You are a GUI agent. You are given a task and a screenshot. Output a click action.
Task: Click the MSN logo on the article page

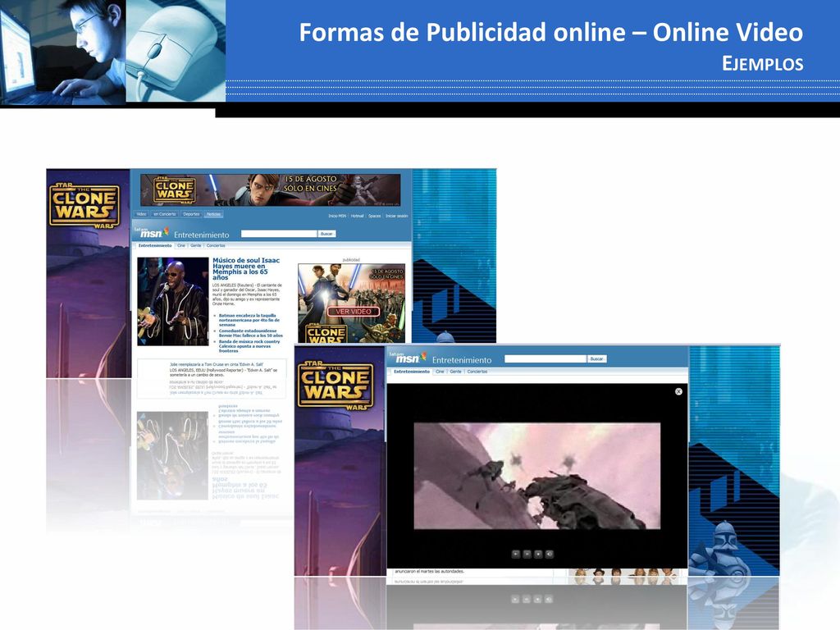pyautogui.click(x=151, y=232)
